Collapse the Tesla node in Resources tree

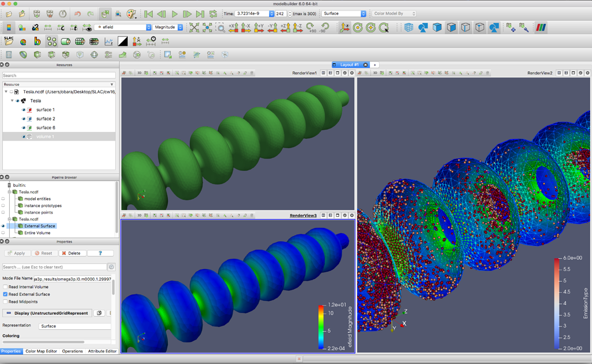(x=12, y=100)
